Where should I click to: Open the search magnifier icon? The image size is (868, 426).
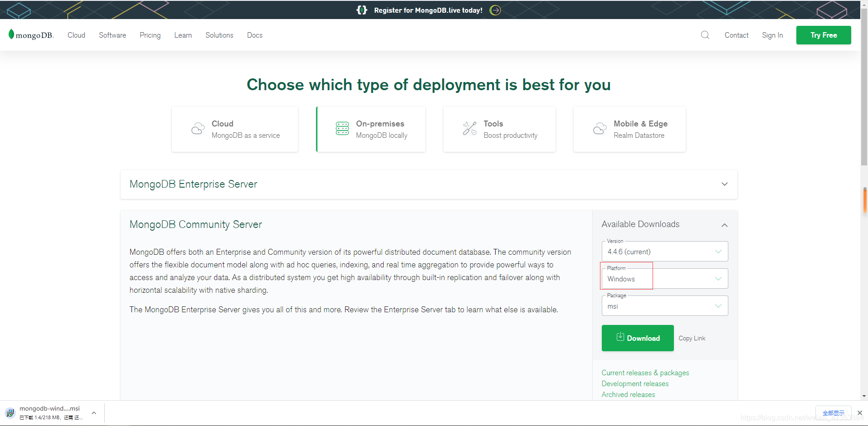(705, 35)
